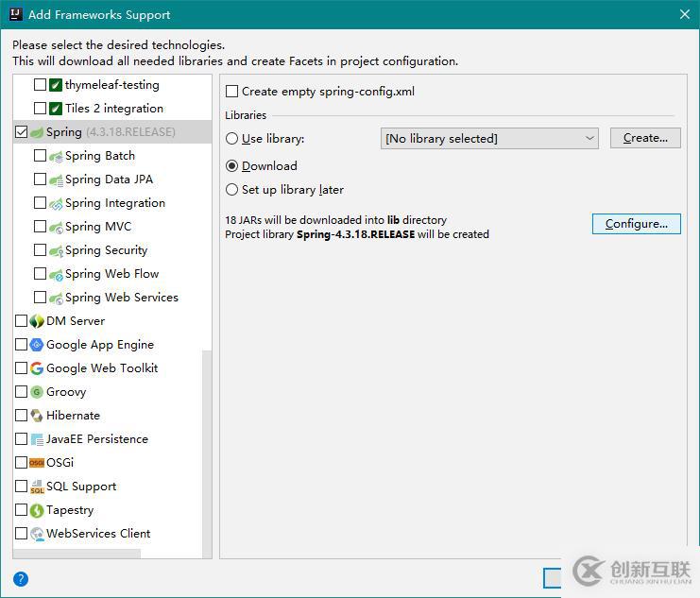This screenshot has width=700, height=598.
Task: Click the Spring leaf icon
Action: pyautogui.click(x=37, y=132)
